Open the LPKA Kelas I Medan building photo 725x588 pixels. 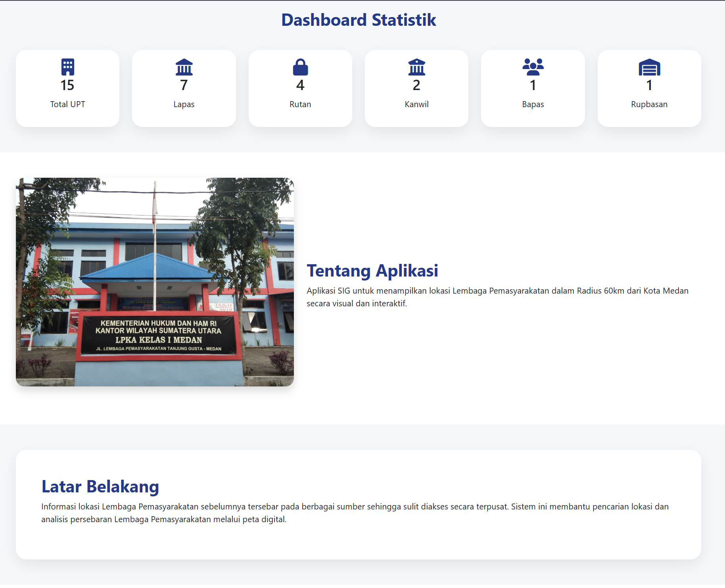155,282
